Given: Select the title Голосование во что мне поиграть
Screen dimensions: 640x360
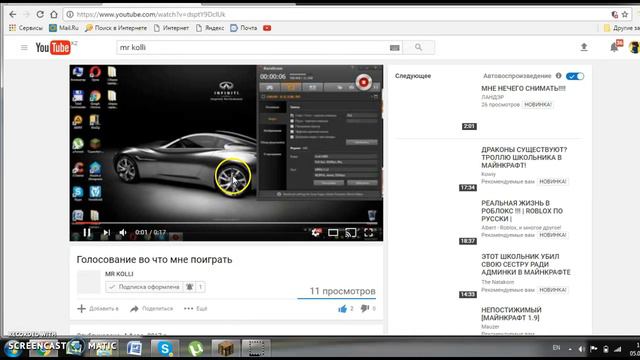Looking at the screenshot, I should [154, 260].
